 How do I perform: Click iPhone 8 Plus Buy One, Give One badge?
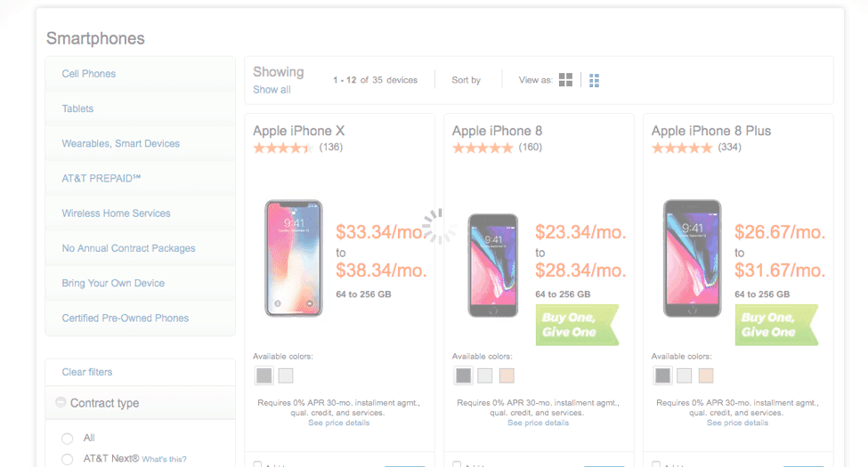coord(775,325)
